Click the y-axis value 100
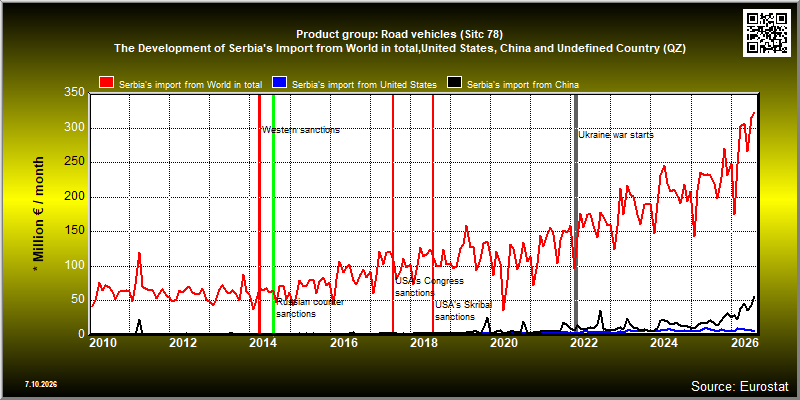 pos(74,266)
